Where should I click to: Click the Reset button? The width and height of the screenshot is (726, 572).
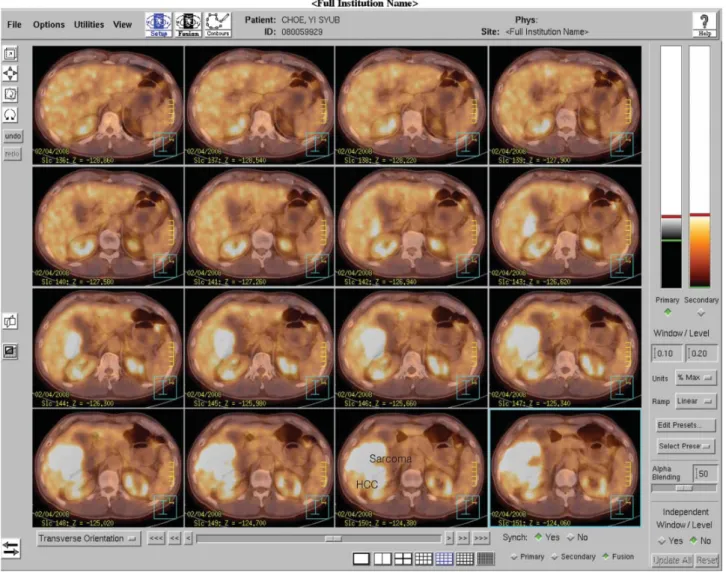tap(707, 560)
